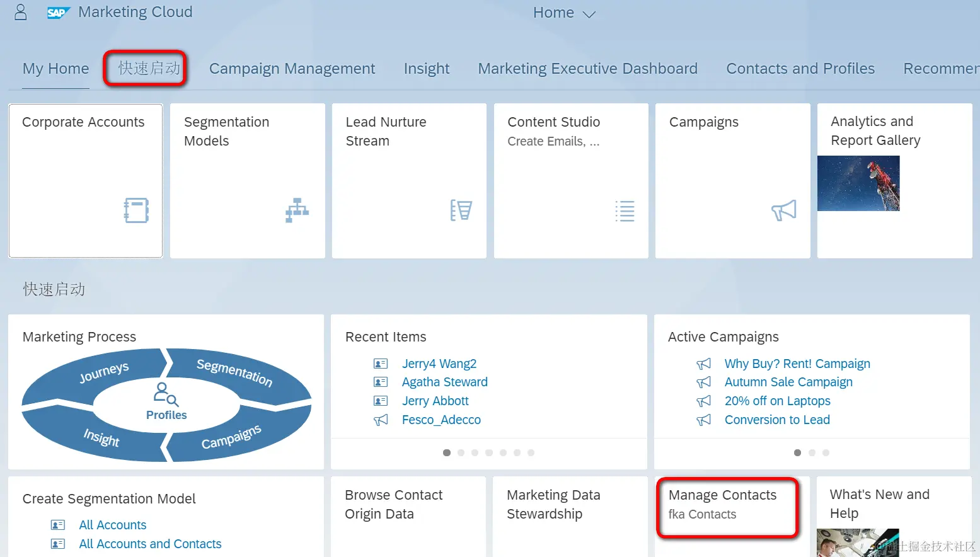Click megaphone icon beside Autumn Sale Campaign
The image size is (980, 557).
[x=703, y=382]
